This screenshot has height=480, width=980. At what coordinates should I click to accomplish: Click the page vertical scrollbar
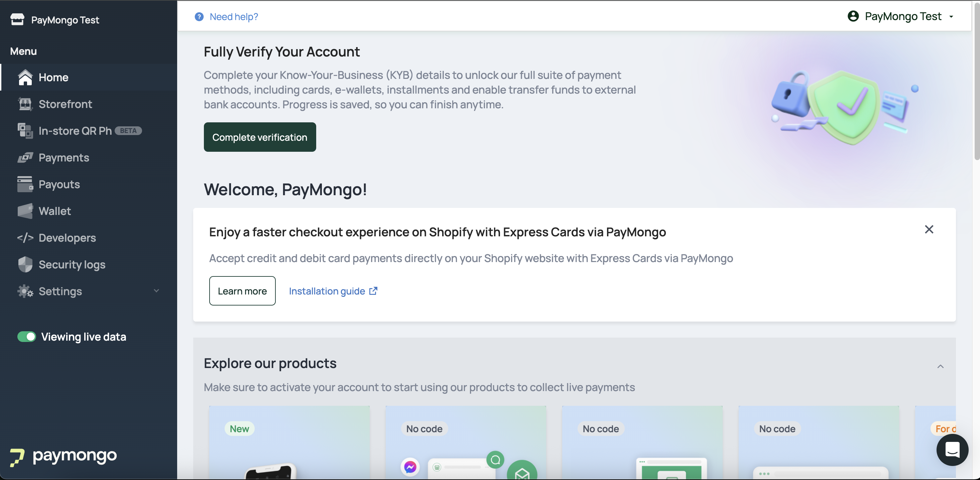[x=977, y=80]
